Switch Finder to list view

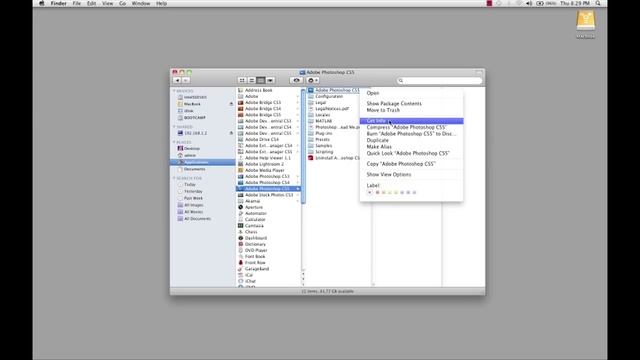(x=251, y=80)
